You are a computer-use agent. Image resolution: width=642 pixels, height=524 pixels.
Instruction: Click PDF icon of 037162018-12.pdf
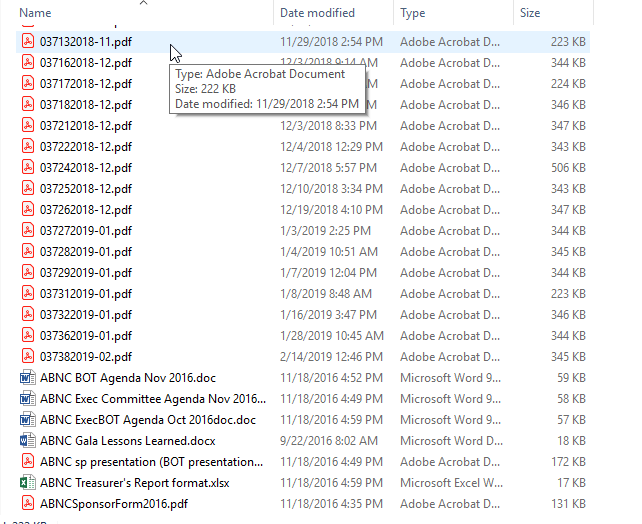tap(27, 62)
